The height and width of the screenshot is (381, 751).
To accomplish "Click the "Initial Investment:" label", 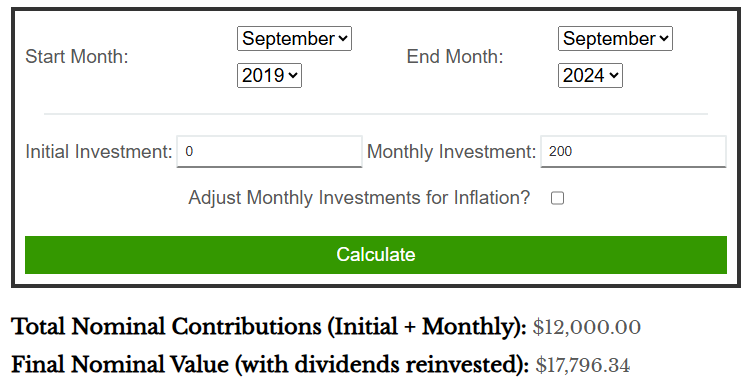I will [99, 151].
